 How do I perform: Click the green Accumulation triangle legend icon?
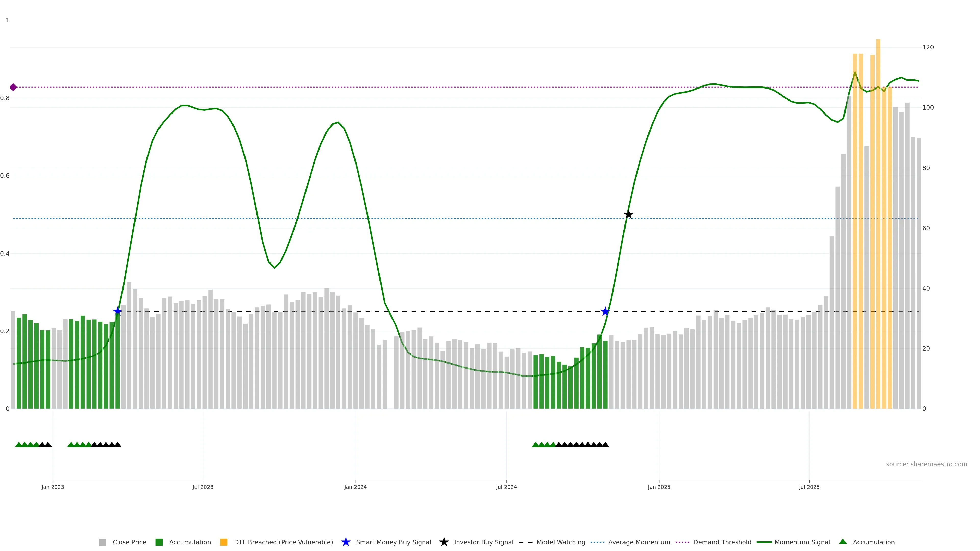[843, 542]
